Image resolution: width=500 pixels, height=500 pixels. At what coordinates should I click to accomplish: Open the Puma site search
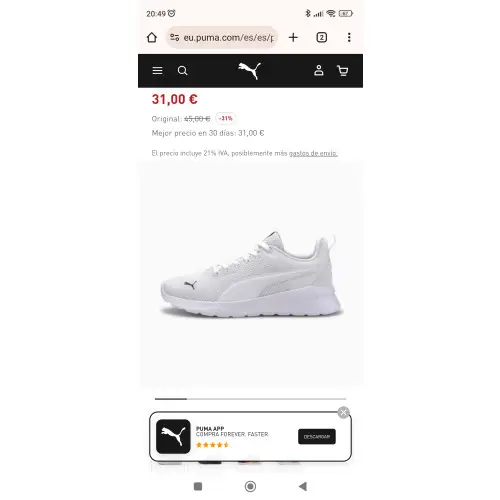[182, 71]
